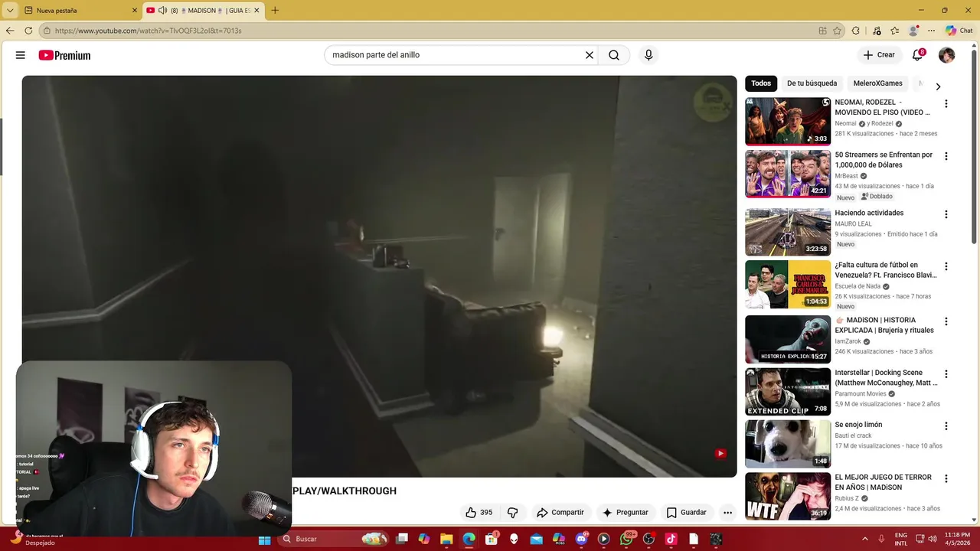Open options for Falta cultura de fútbol video
980x551 pixels.
tap(946, 266)
